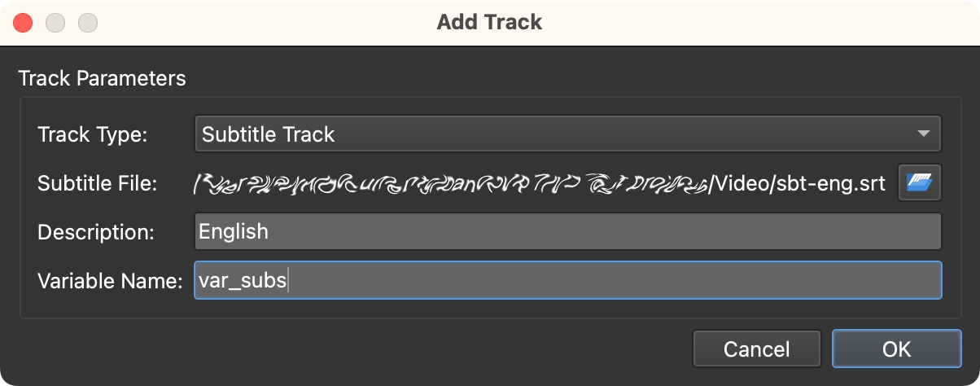Minimize the Add Track dialog
This screenshot has height=386, width=980.
(x=55, y=23)
